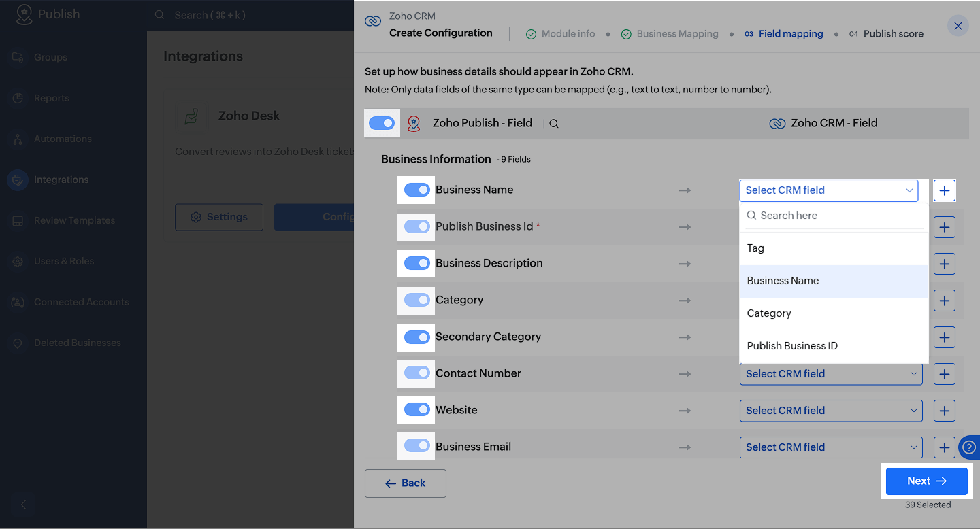Collapse the left sidebar arrow
Screen dimensions: 980x529
click(x=24, y=505)
